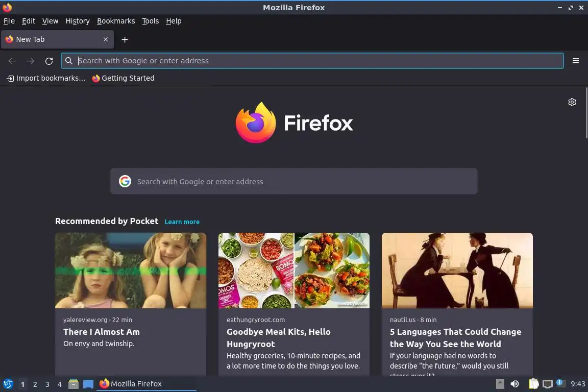Click Goodbye Meal Kits, Hello Hungryroot headline
Image resolution: width=588 pixels, height=392 pixels.
click(279, 337)
